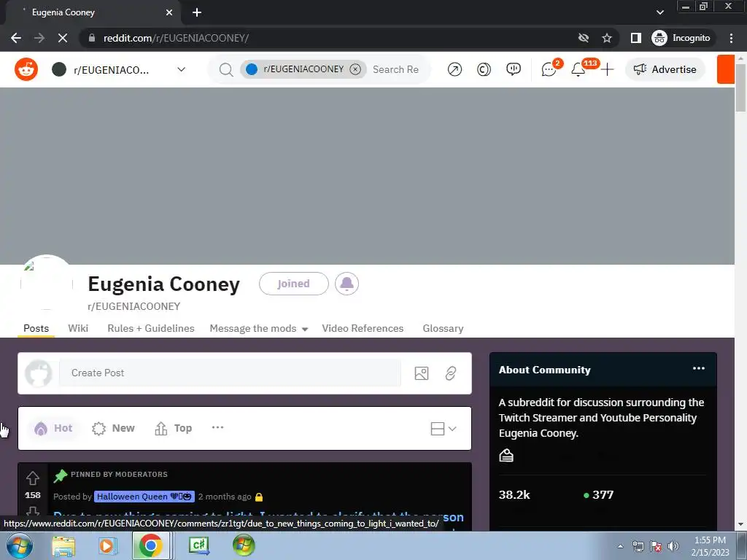Image resolution: width=747 pixels, height=560 pixels.
Task: Sort posts by New
Action: (113, 428)
